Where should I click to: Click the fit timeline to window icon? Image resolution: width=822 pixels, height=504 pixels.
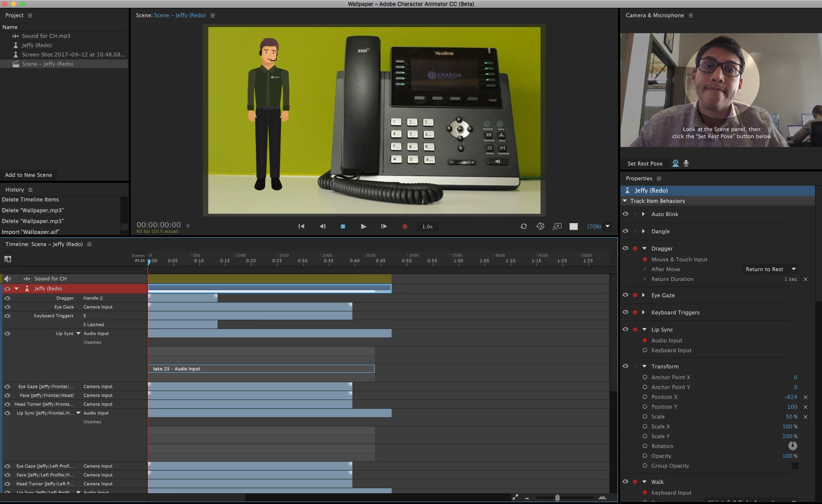tap(515, 497)
